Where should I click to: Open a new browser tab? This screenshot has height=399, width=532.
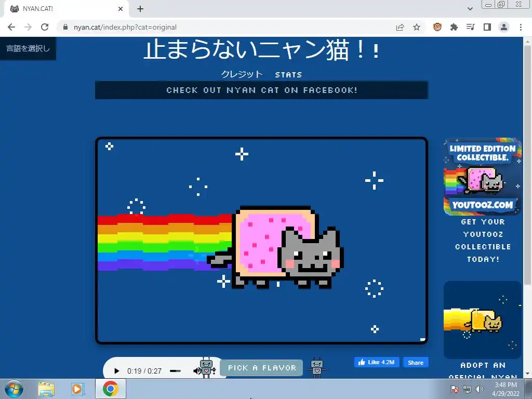pyautogui.click(x=140, y=9)
